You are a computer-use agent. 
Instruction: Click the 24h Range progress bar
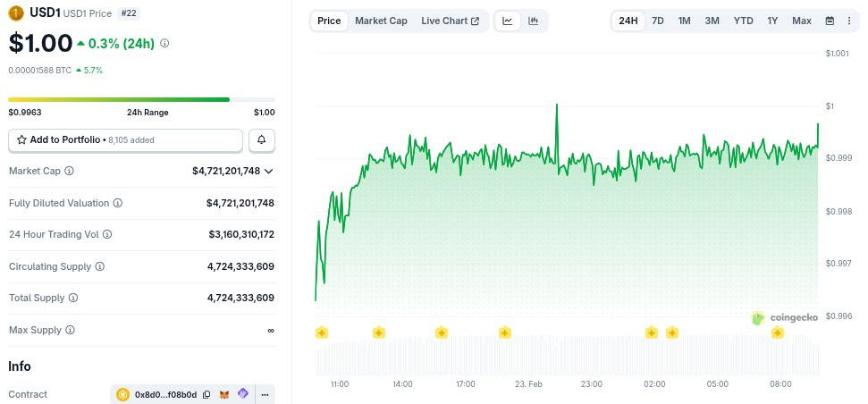[141, 99]
